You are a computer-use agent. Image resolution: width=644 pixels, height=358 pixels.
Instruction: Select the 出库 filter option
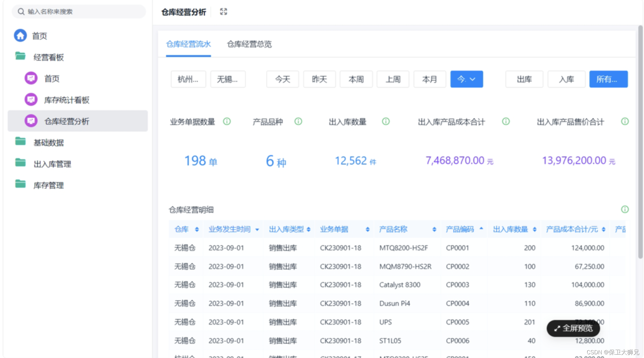pos(524,79)
